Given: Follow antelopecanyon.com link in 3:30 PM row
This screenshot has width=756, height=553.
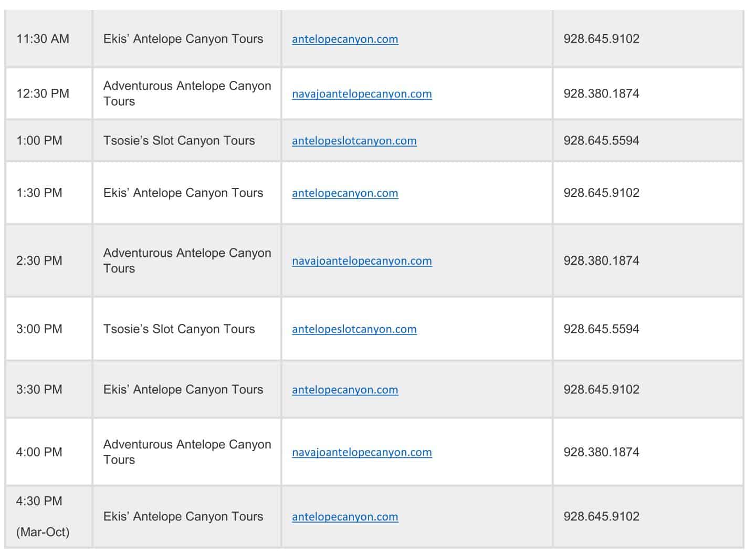Looking at the screenshot, I should (345, 390).
